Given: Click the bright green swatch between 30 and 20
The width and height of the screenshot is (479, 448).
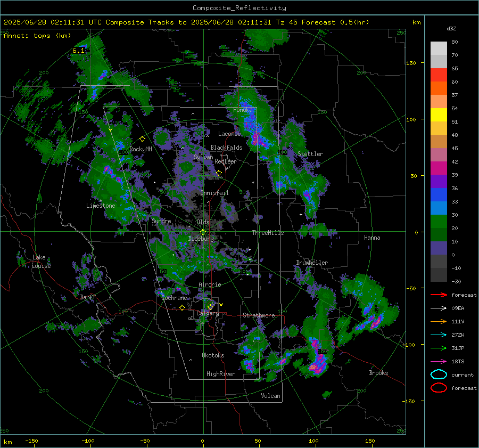Looking at the screenshot, I should 439,222.
